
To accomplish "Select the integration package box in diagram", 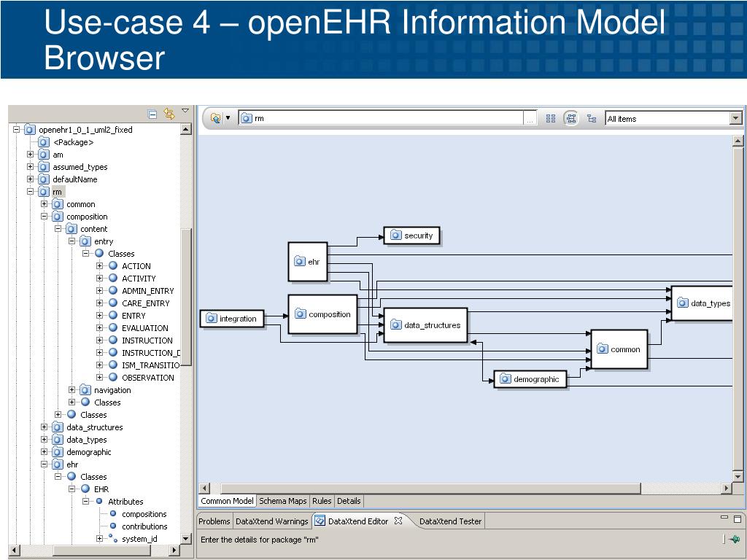I will click(x=232, y=319).
